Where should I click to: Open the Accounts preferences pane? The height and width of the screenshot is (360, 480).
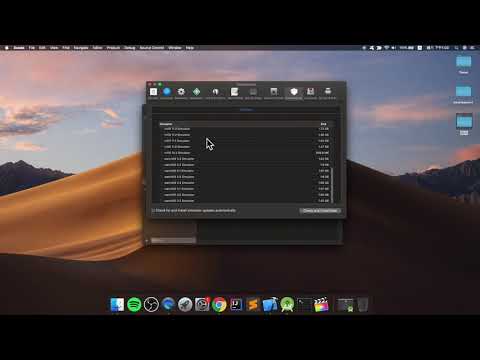pyautogui.click(x=167, y=93)
